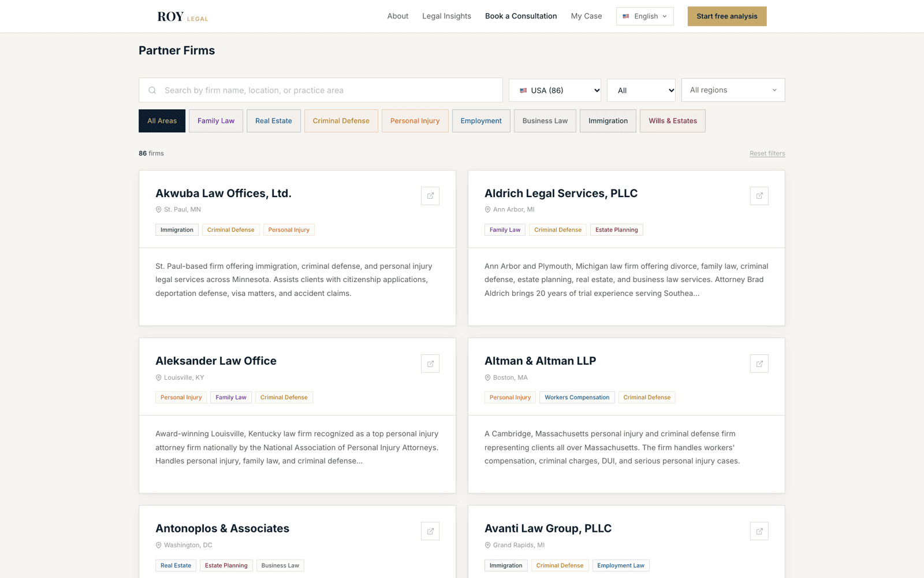The height and width of the screenshot is (578, 924).
Task: Select the All Areas filter tab
Action: 162,121
